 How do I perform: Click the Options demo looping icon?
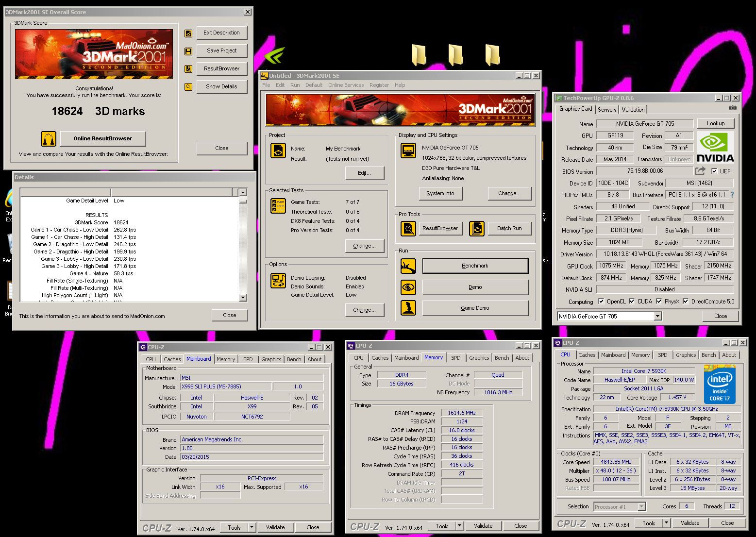(x=278, y=280)
